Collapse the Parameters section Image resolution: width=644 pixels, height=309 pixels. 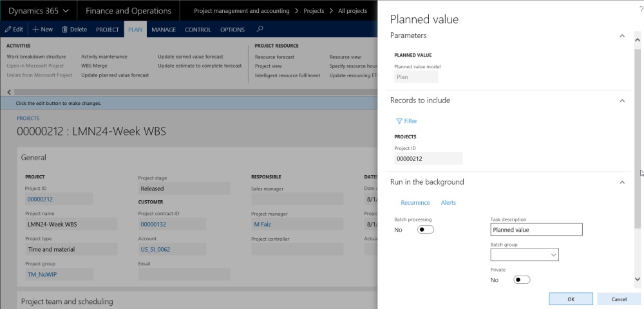click(x=621, y=36)
